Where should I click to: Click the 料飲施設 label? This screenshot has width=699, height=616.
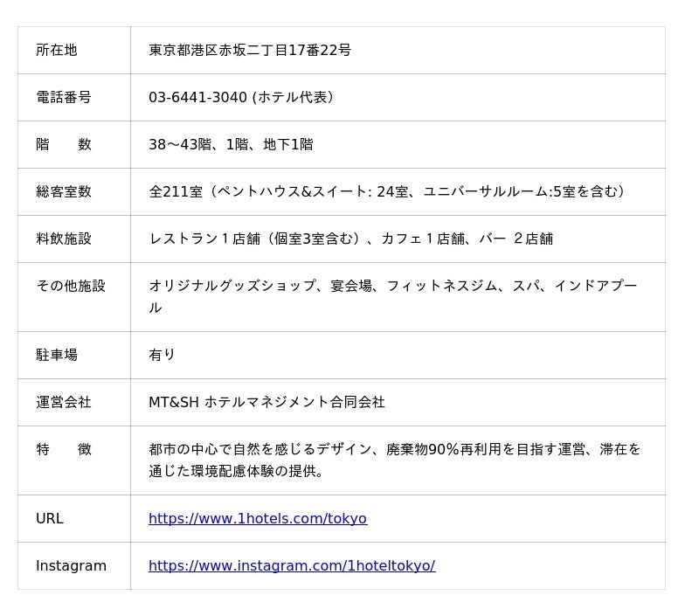point(64,239)
